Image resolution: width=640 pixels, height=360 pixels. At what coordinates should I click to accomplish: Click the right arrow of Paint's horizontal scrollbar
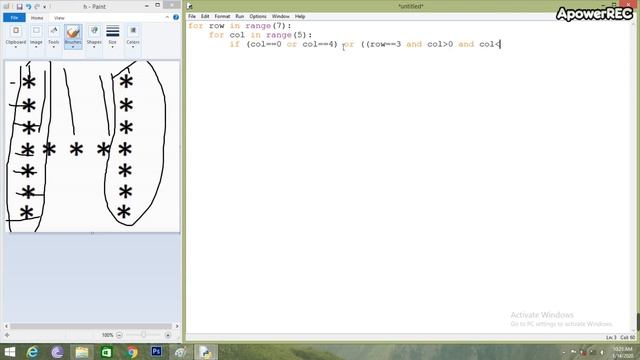point(177,326)
